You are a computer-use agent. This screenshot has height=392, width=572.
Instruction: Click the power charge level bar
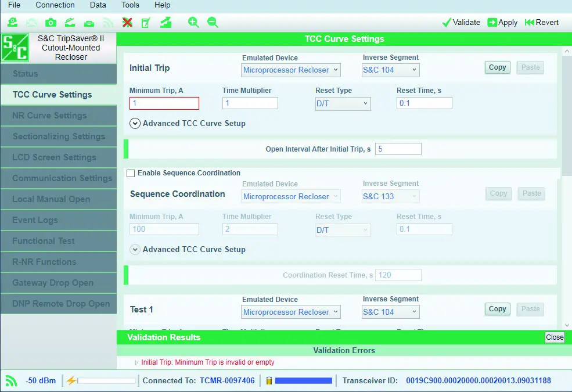pos(106,381)
